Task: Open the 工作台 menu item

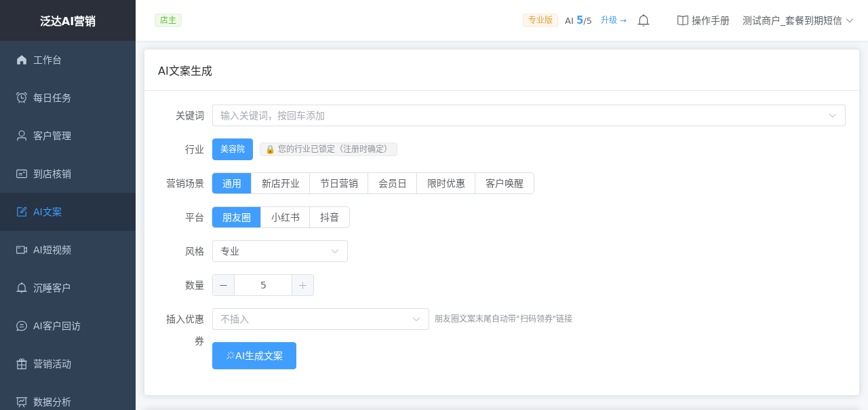Action: (68, 60)
